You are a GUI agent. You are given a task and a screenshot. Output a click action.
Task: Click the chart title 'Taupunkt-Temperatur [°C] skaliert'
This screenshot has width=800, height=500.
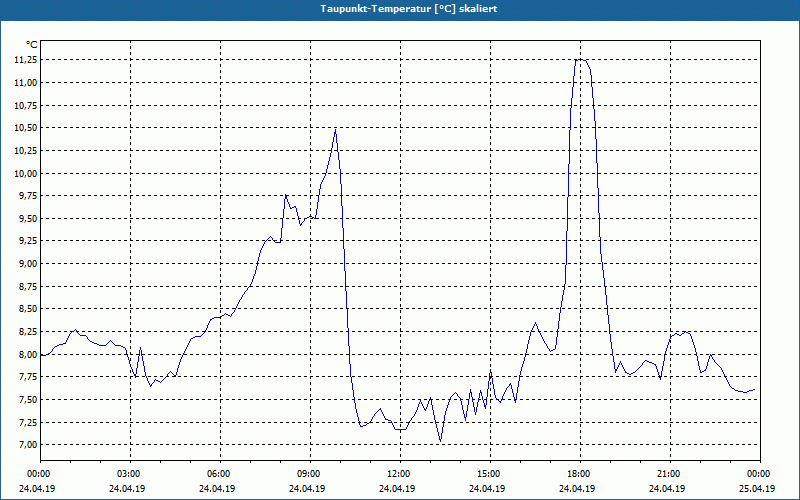click(x=409, y=9)
